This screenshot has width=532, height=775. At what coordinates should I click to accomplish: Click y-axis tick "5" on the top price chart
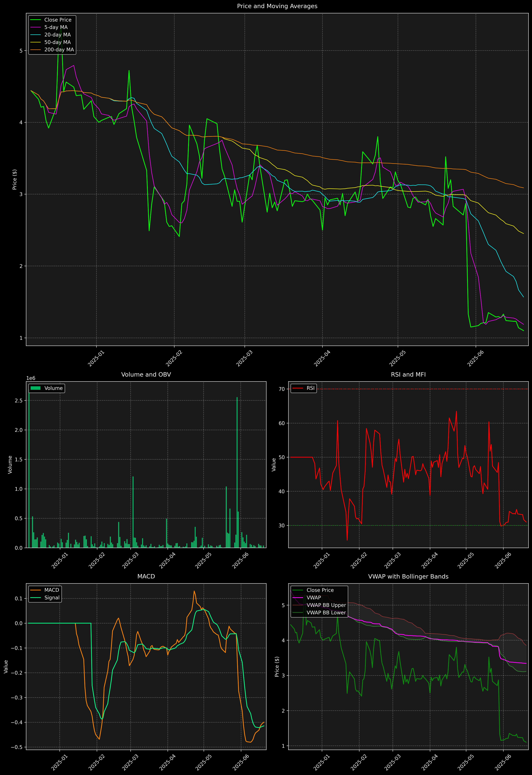[x=21, y=51]
